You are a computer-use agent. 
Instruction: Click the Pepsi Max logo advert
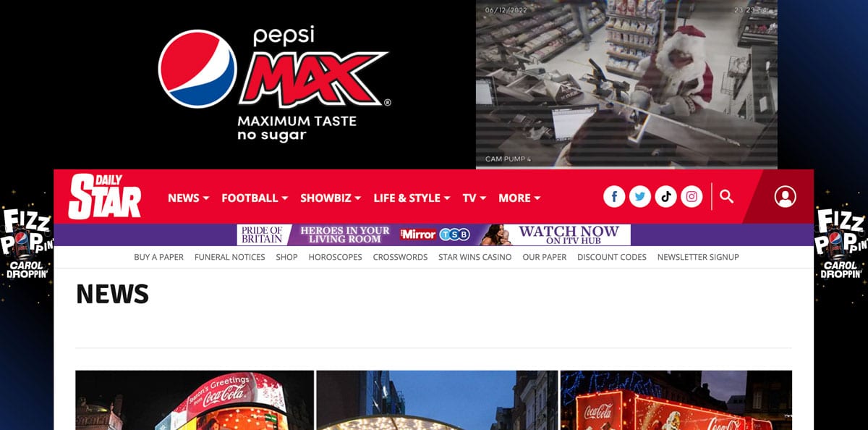pyautogui.click(x=275, y=84)
